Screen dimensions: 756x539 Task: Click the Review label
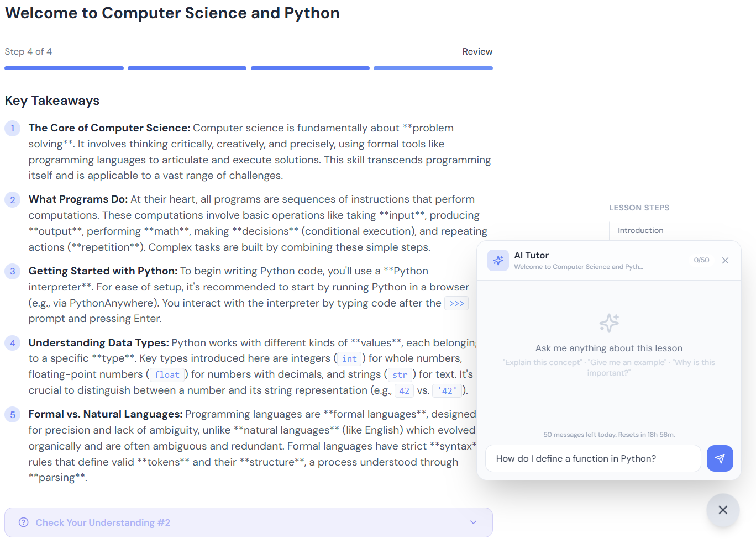(x=477, y=51)
